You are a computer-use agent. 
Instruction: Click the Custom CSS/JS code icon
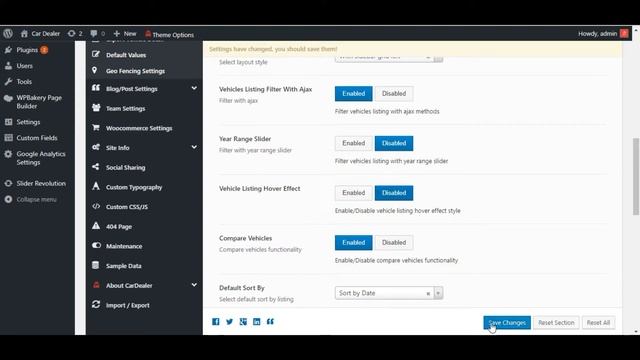[x=96, y=206]
